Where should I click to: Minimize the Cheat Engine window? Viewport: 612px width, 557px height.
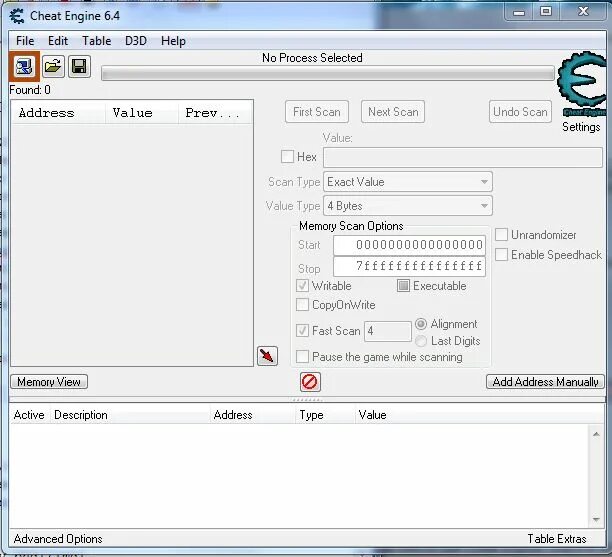(519, 12)
